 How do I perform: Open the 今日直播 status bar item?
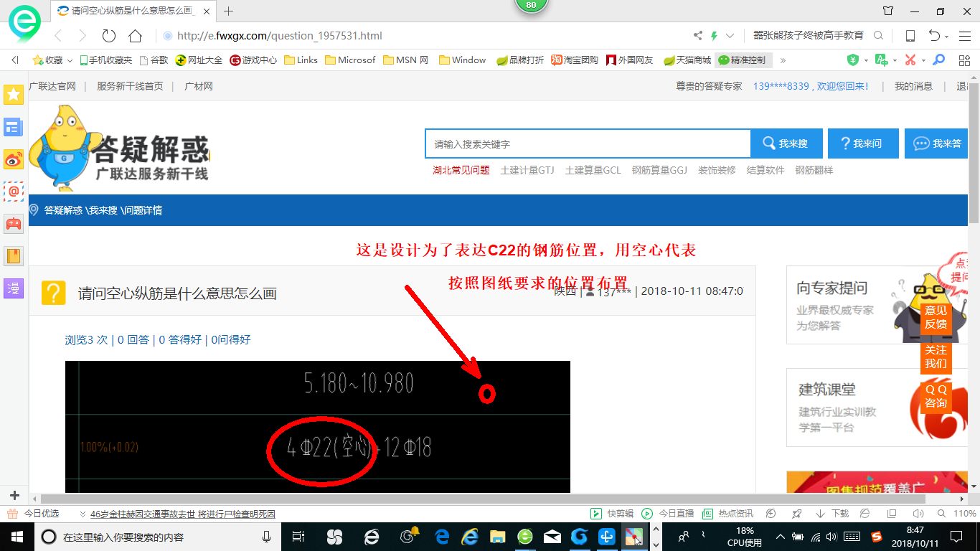(x=668, y=514)
